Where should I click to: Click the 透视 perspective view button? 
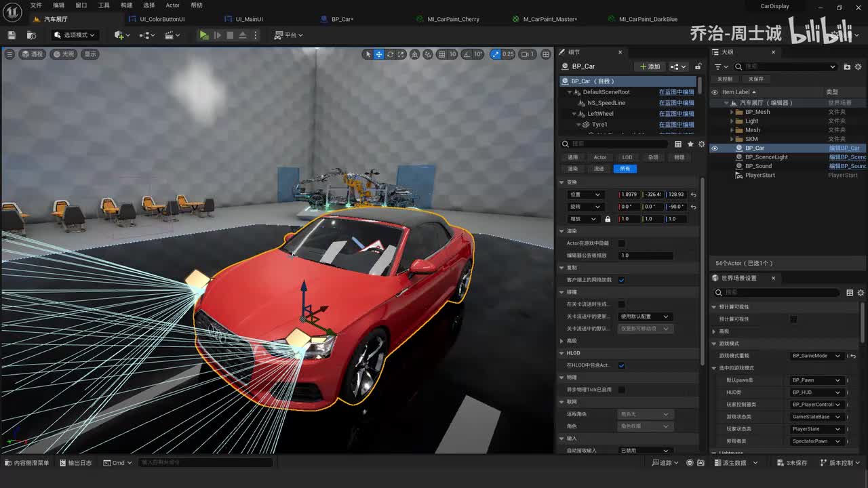32,54
